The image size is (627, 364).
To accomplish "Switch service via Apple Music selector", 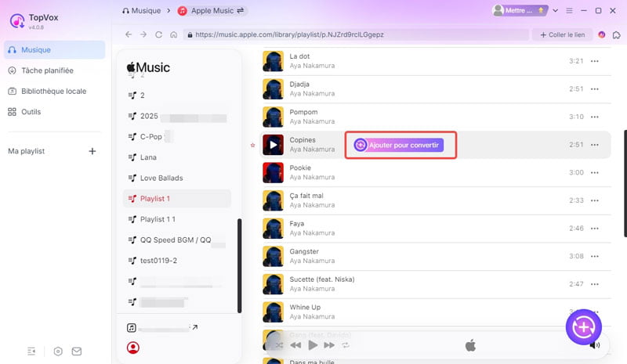I will [x=212, y=11].
